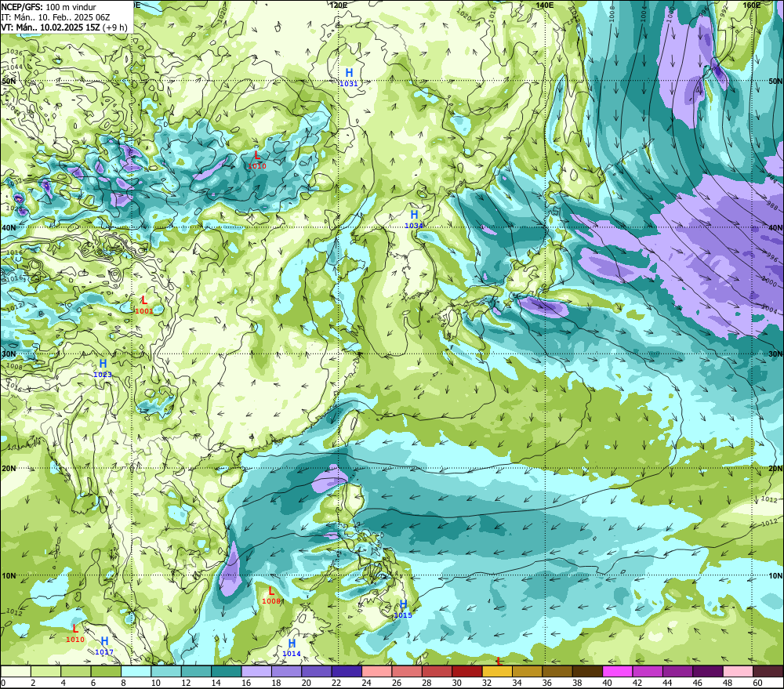The width and height of the screenshot is (784, 689).
Task: Select the H symbol above 1031
Action: tap(349, 73)
